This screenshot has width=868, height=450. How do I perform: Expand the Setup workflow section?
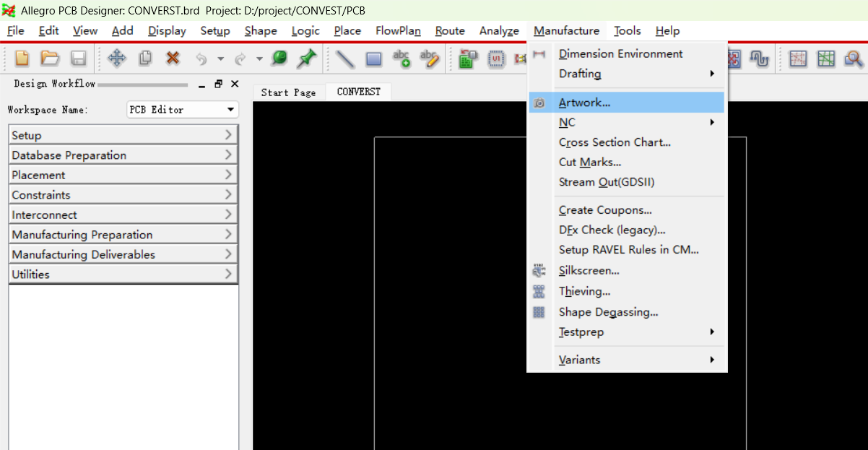123,135
